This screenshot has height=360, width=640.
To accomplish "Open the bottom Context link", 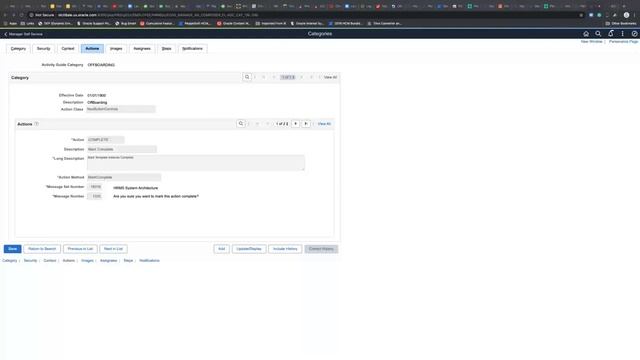I will [x=50, y=261].
